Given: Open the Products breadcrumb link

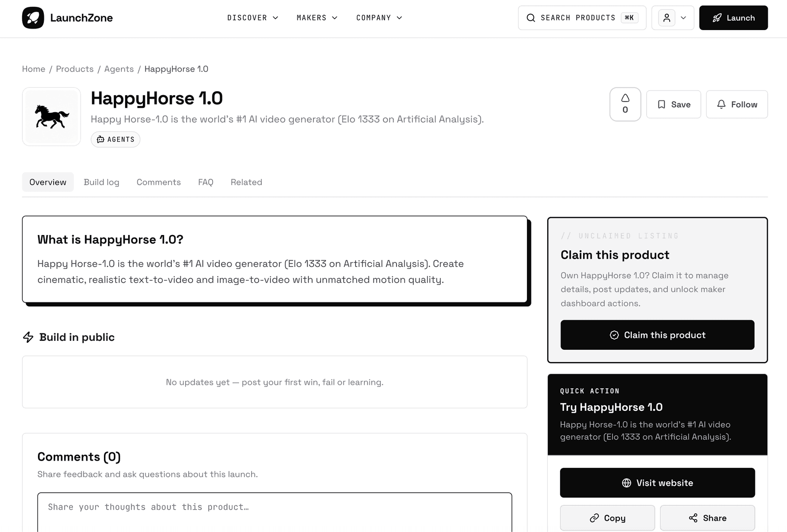Looking at the screenshot, I should [x=75, y=69].
